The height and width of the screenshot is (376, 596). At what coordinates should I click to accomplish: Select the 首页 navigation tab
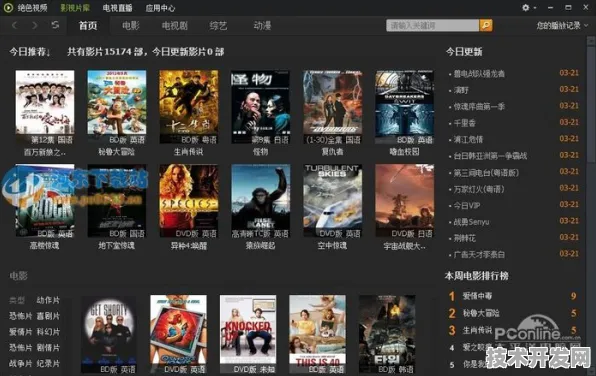[x=88, y=25]
